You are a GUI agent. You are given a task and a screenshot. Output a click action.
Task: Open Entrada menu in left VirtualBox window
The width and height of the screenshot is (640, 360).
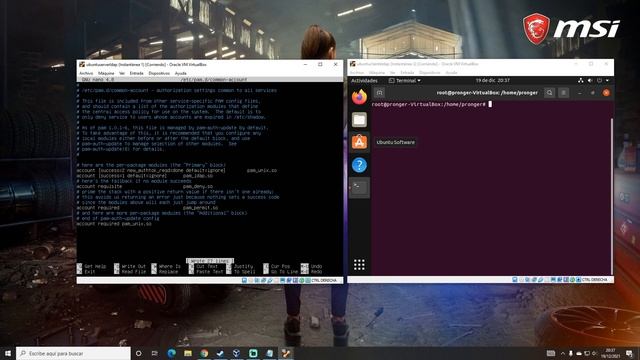[x=136, y=73]
